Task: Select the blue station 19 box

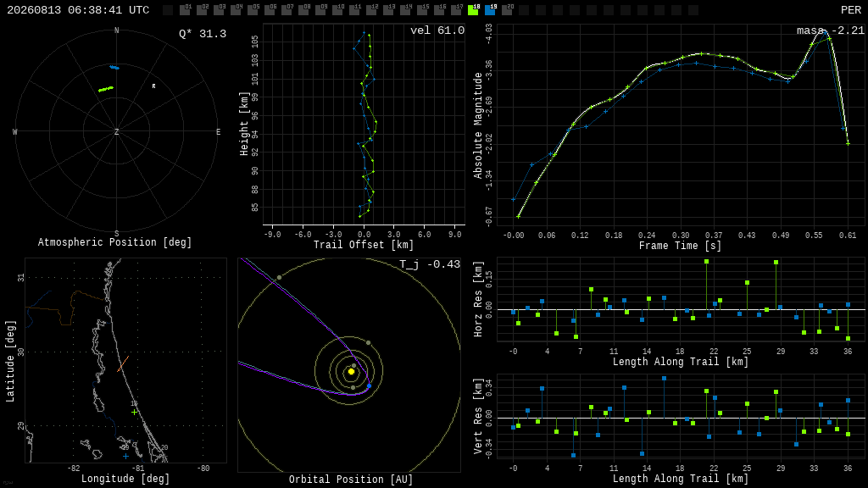Action: point(491,10)
